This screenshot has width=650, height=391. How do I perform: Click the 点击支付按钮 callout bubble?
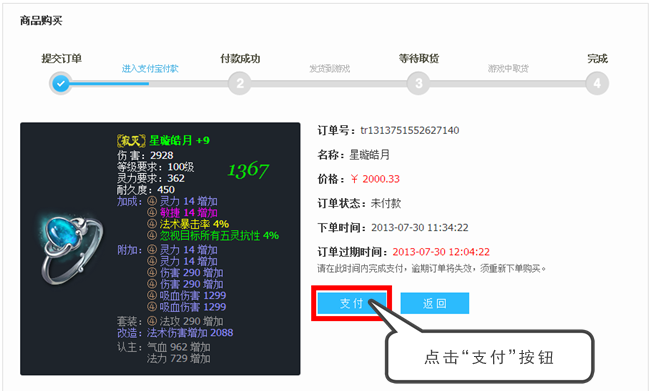click(489, 357)
